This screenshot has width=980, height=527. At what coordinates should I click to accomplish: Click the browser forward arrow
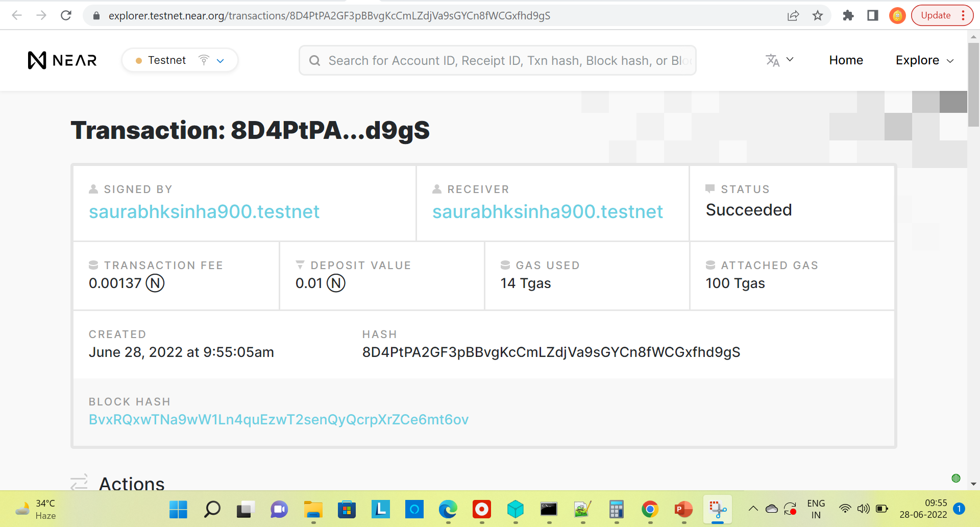pyautogui.click(x=41, y=15)
